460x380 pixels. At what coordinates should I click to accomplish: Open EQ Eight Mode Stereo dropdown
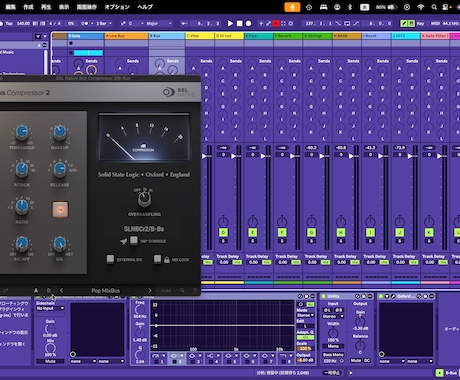[x=305, y=315]
